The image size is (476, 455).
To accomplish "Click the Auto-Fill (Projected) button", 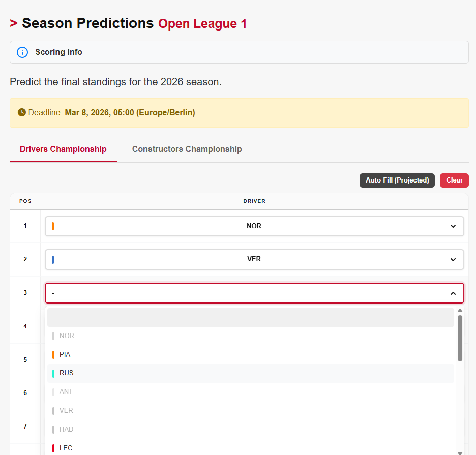I will tap(397, 180).
